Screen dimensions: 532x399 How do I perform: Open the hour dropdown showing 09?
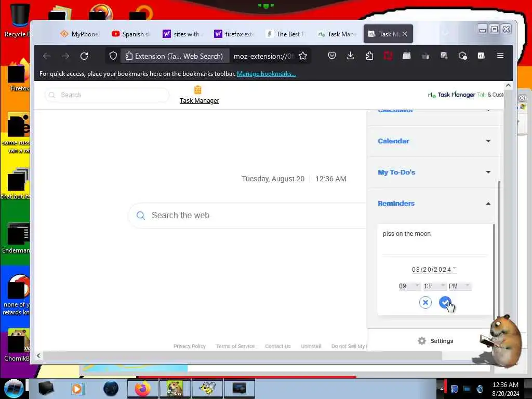(409, 286)
